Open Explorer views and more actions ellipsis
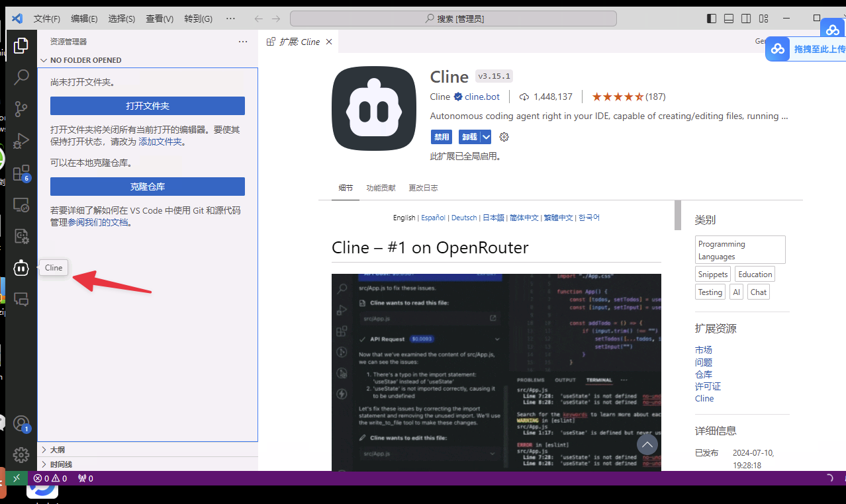This screenshot has width=846, height=504. pyautogui.click(x=243, y=42)
